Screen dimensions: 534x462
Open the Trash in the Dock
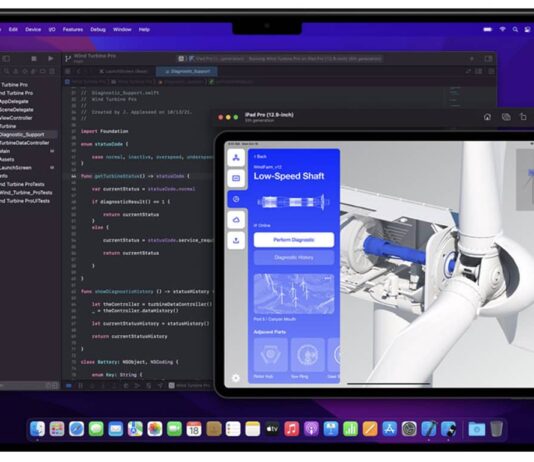pos(497,429)
